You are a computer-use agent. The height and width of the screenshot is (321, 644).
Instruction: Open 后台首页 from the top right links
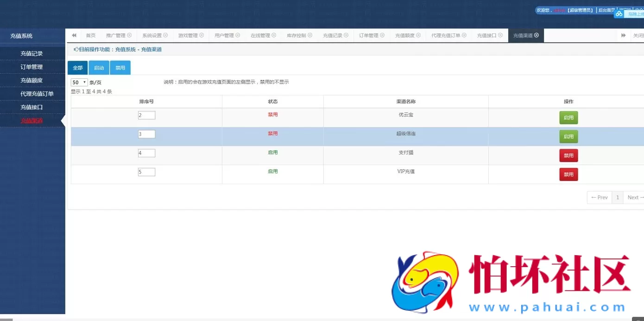(607, 10)
